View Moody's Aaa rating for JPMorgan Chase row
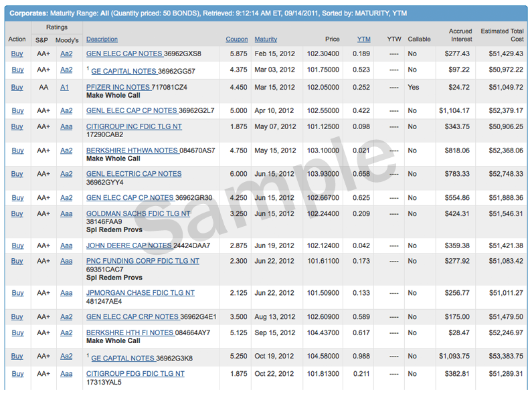 pyautogui.click(x=66, y=293)
